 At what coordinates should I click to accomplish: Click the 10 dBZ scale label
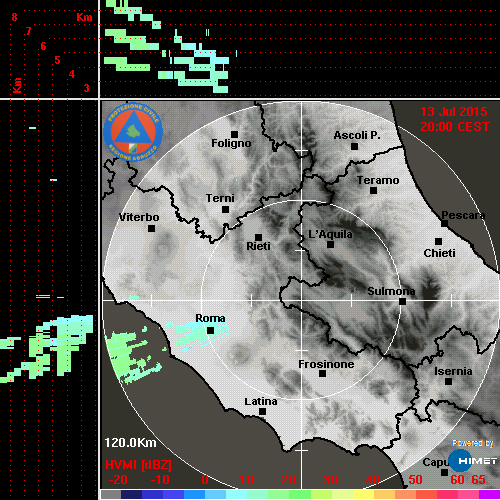pos(247,480)
